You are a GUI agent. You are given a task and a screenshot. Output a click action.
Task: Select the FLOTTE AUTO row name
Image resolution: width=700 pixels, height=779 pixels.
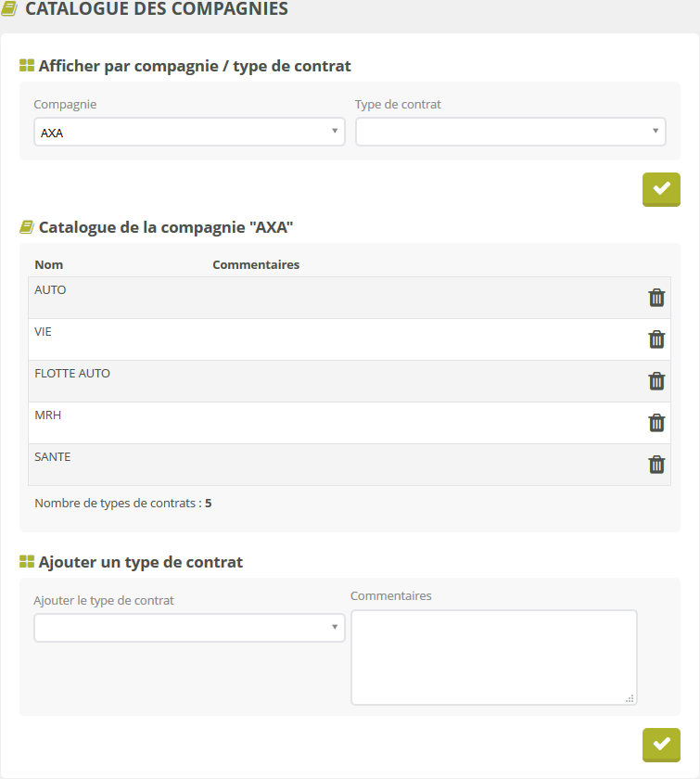[72, 374]
